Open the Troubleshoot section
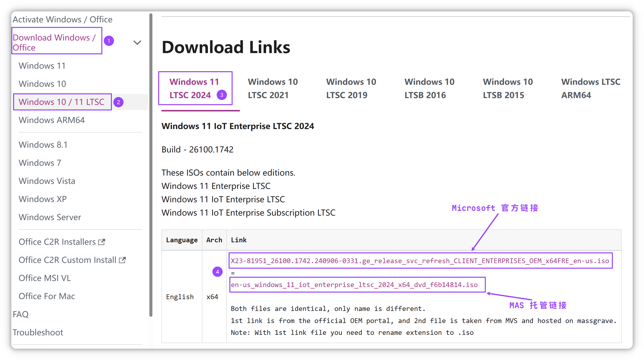Viewport: 644px width, 360px height. coord(38,332)
